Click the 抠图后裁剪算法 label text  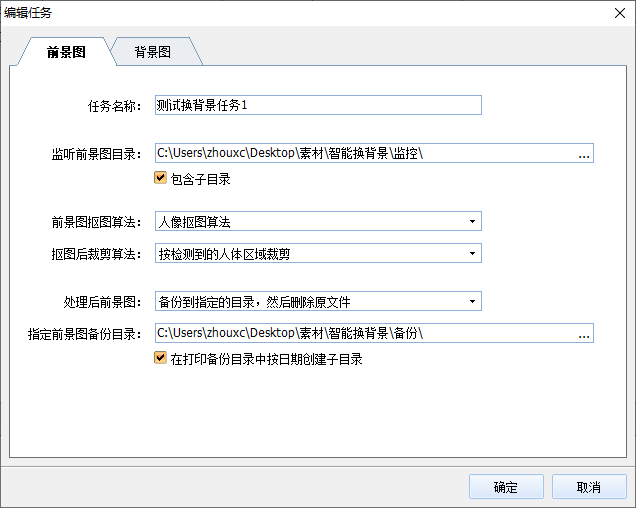point(97,254)
